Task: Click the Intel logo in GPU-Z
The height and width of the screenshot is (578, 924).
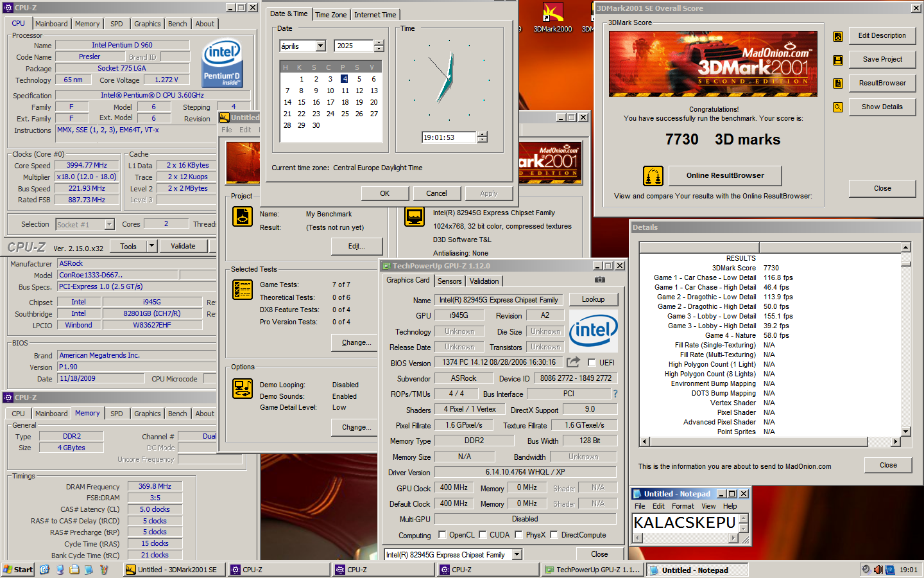Action: click(594, 331)
